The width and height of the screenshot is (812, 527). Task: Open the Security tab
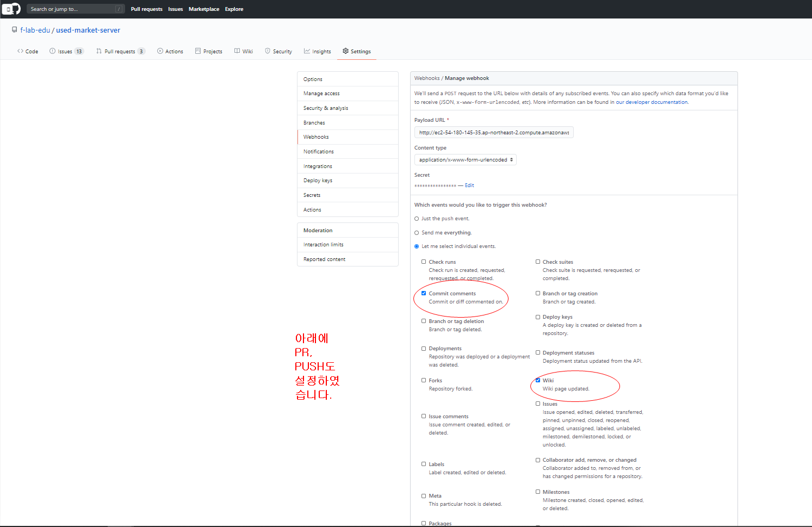tap(278, 51)
